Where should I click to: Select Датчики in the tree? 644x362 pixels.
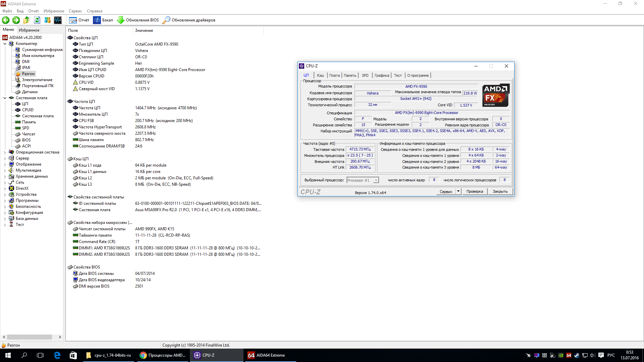click(30, 92)
